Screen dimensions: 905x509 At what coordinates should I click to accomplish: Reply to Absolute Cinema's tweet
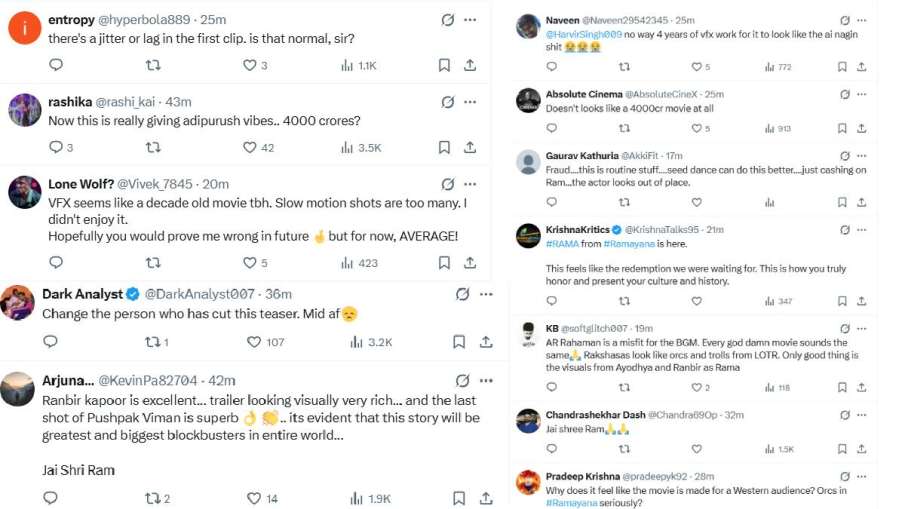[x=550, y=128]
